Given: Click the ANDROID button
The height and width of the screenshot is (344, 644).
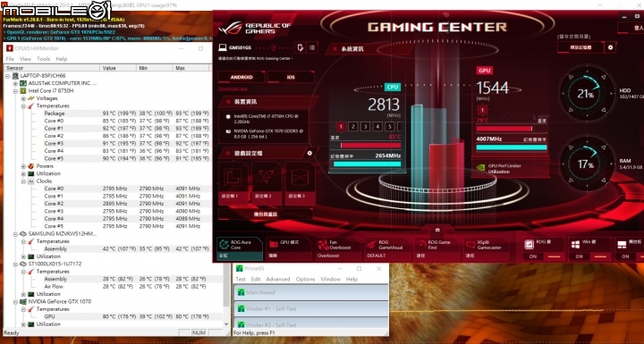Looking at the screenshot, I should [x=241, y=77].
